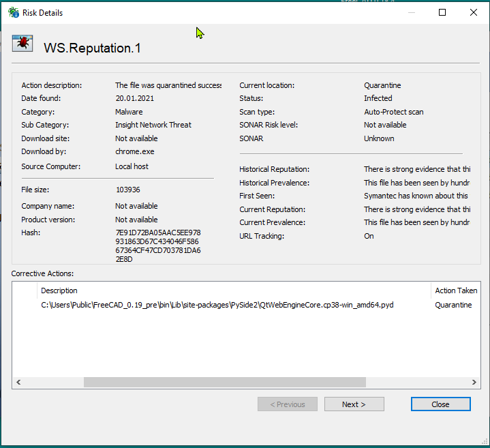Maximize the Risk Details window
Viewport: 490px width, 448px height.
click(442, 12)
